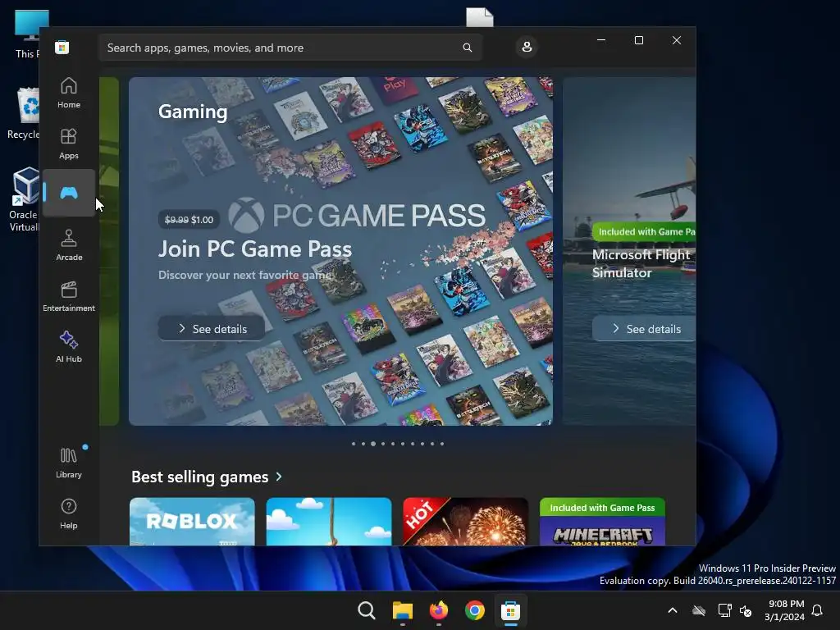Click the Gaming heading on the banner
Image resolution: width=840 pixels, height=630 pixels.
(x=193, y=112)
